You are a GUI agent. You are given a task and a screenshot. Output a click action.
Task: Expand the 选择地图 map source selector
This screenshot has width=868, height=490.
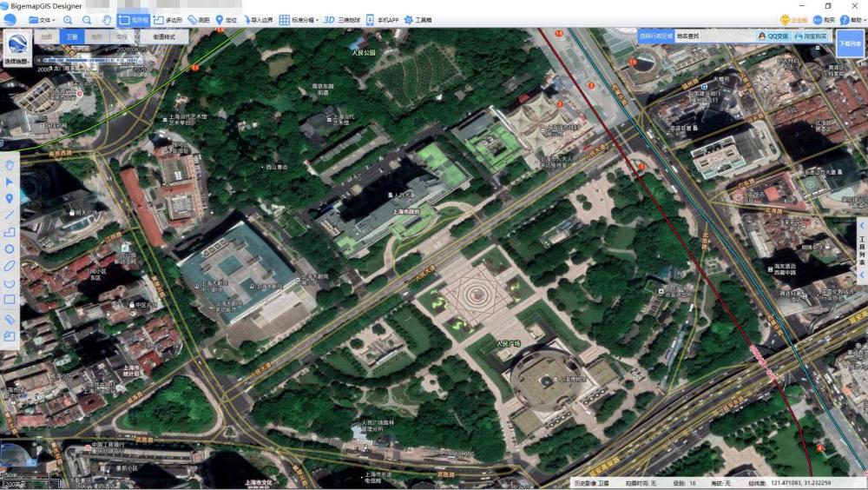coord(17,49)
